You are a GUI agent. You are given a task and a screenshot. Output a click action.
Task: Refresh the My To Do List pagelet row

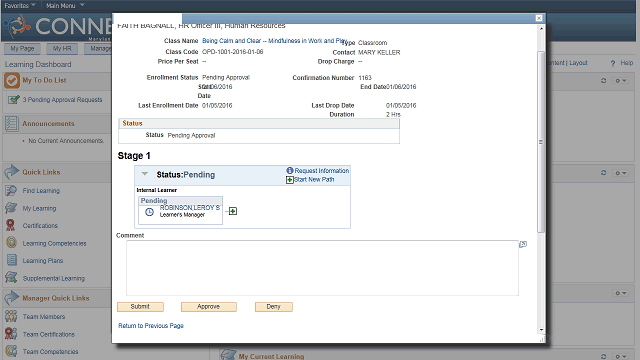point(604,81)
